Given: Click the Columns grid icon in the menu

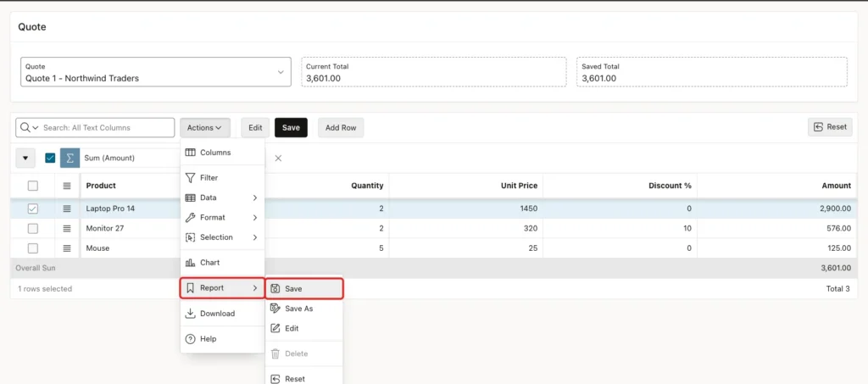Looking at the screenshot, I should [x=191, y=153].
